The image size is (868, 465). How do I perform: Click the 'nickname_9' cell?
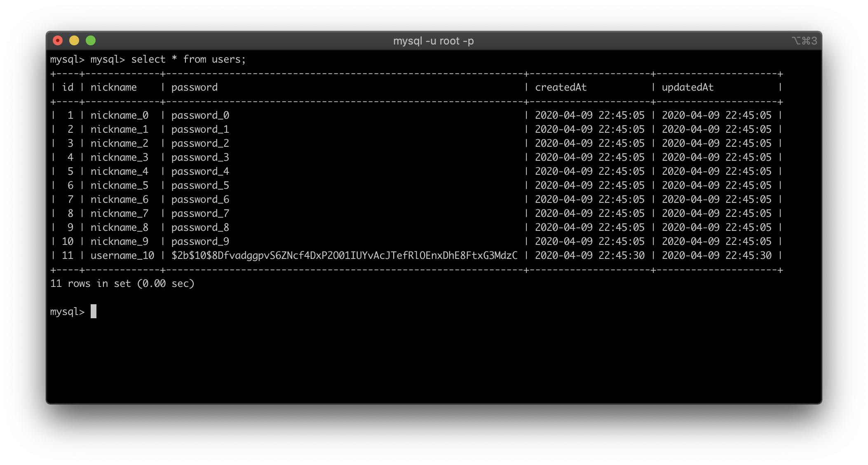click(119, 242)
